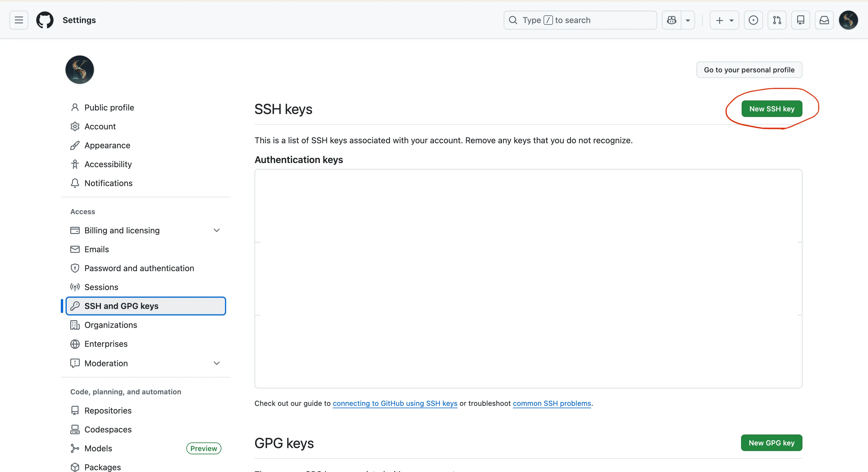Click the Codespaces icon in sidebar
The image size is (868, 472).
click(x=75, y=429)
